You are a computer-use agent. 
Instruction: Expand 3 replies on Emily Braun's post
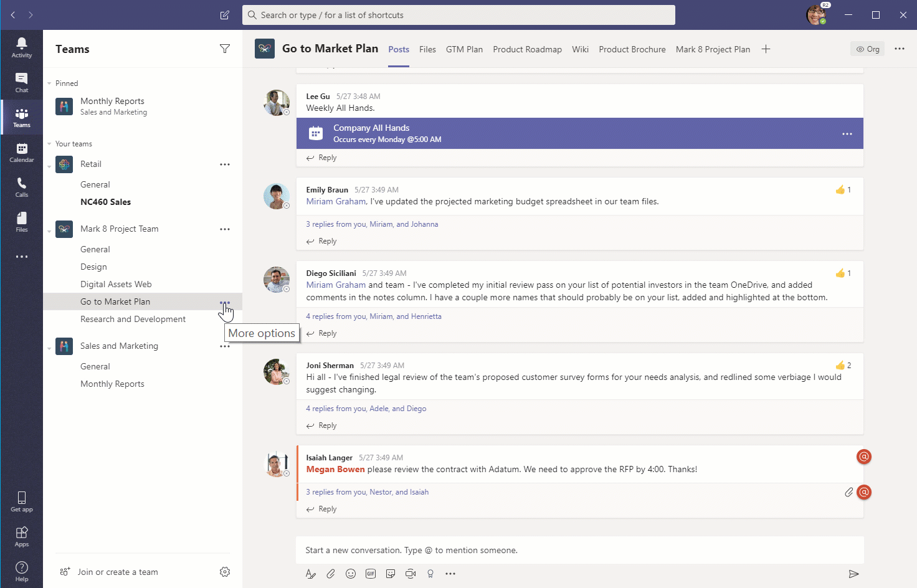click(372, 224)
